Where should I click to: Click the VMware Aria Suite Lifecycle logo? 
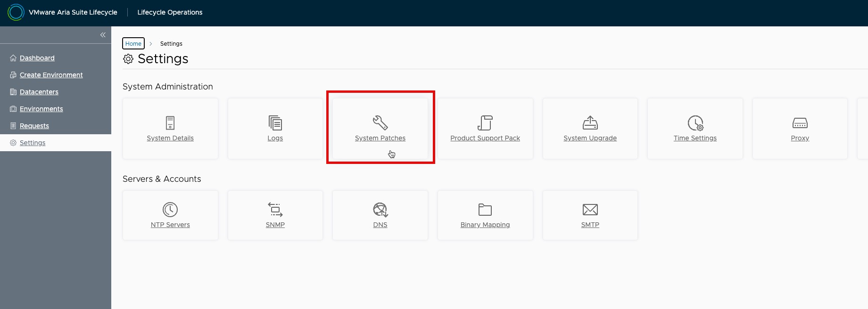click(x=16, y=12)
